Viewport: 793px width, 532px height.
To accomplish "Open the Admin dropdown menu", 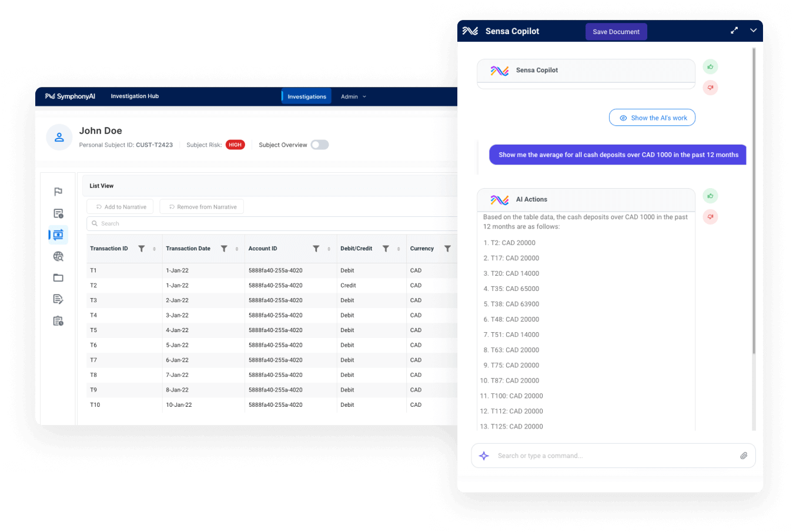I will tap(353, 96).
